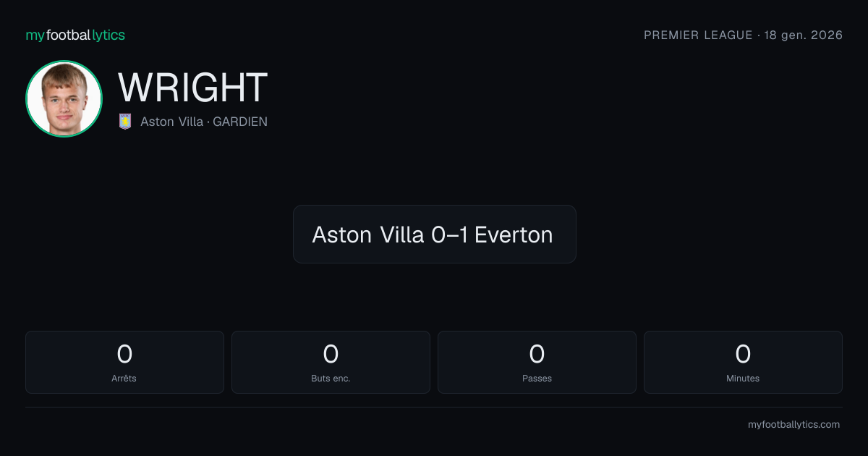The image size is (868, 456).
Task: Click the Everton name in the score
Action: [x=514, y=235]
